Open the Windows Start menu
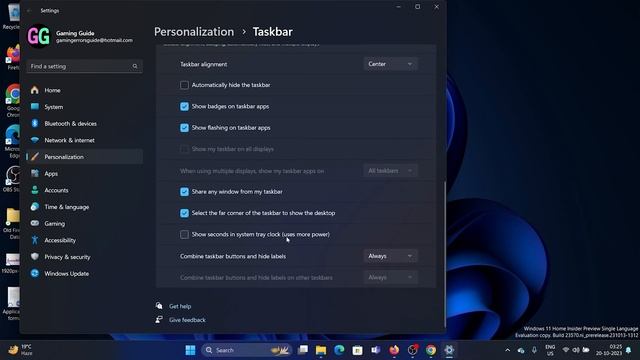The image size is (640, 360). (190, 350)
